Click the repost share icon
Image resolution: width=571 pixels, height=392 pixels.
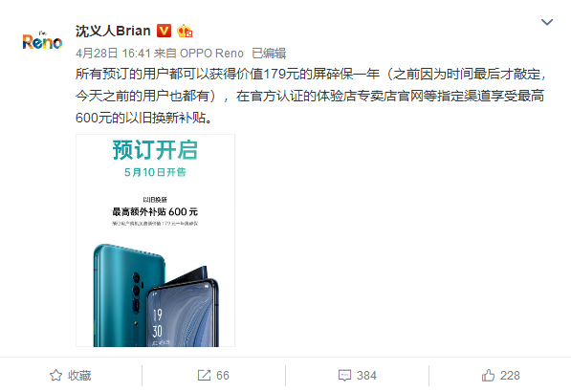(204, 375)
